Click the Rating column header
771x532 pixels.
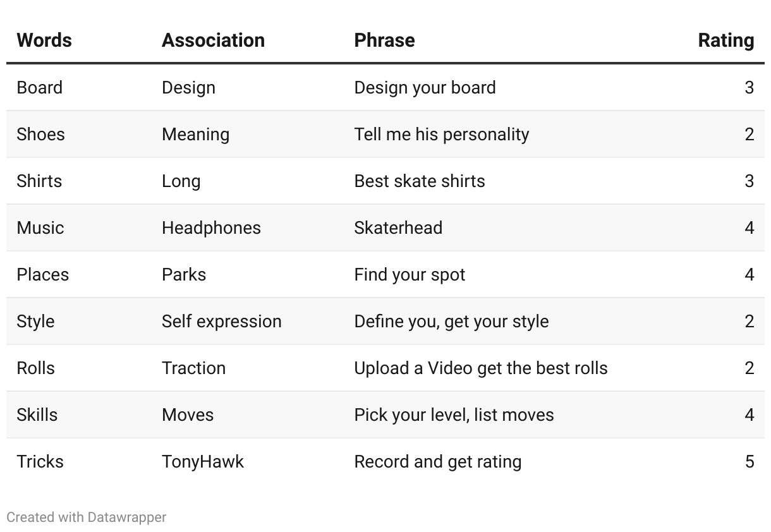point(726,40)
